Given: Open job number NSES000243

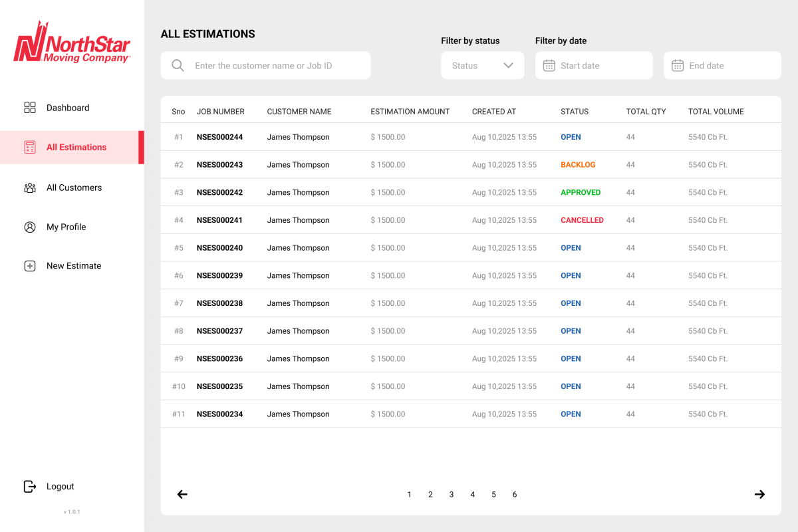Looking at the screenshot, I should point(219,165).
